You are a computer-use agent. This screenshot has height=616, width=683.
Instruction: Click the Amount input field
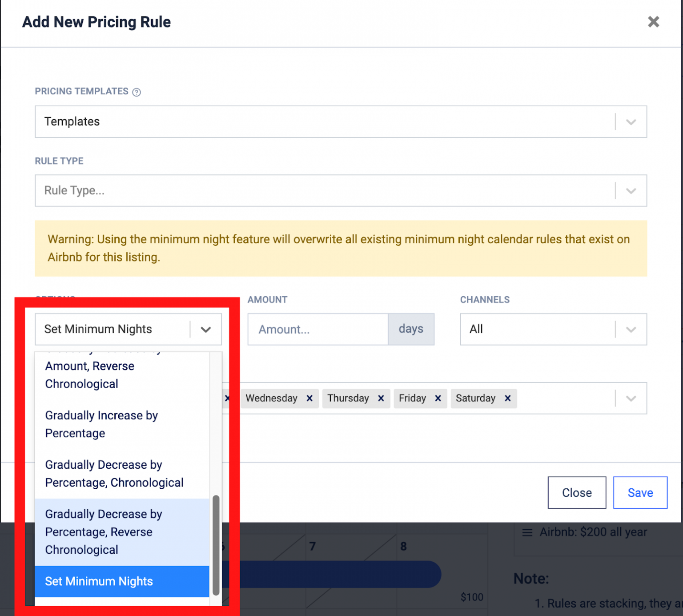point(317,329)
